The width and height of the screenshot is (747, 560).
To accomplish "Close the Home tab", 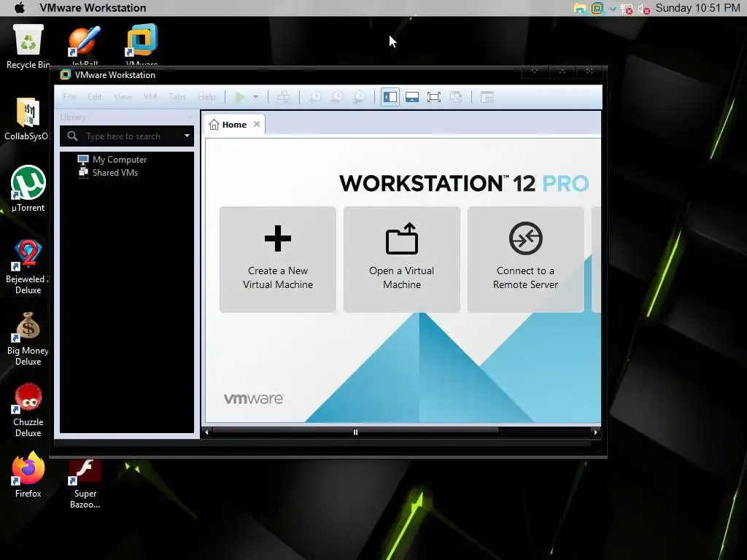I will click(257, 124).
